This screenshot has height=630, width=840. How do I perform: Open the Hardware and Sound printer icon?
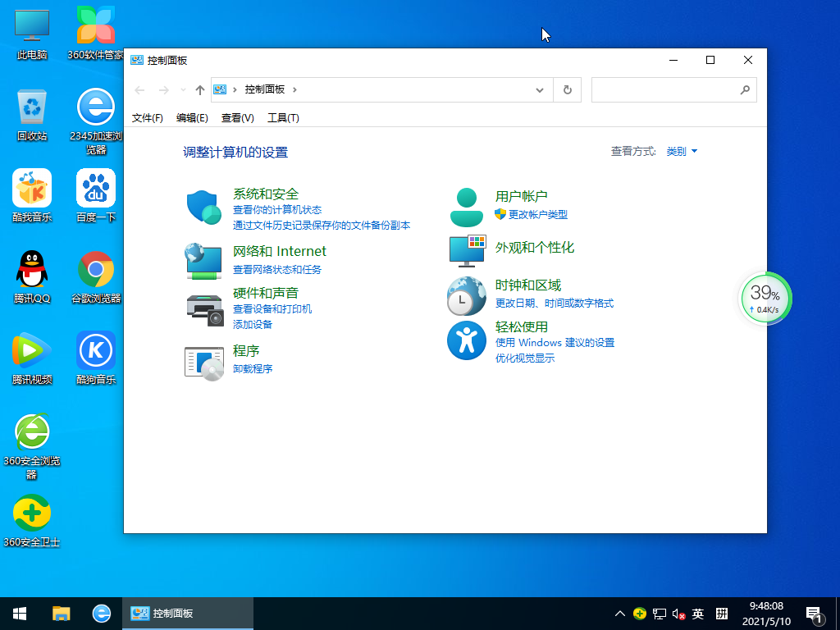point(204,308)
